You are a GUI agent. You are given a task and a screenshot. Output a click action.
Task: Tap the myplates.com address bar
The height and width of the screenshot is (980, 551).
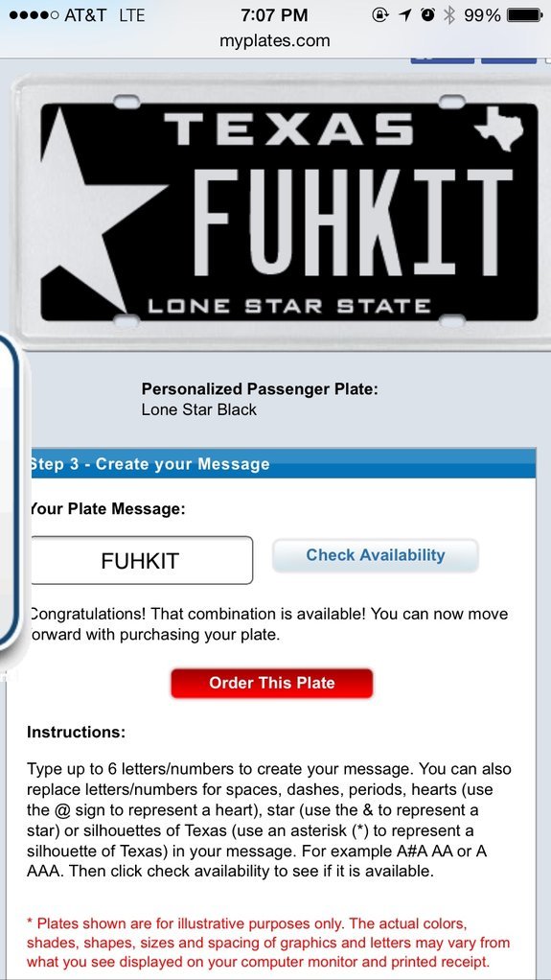275,41
